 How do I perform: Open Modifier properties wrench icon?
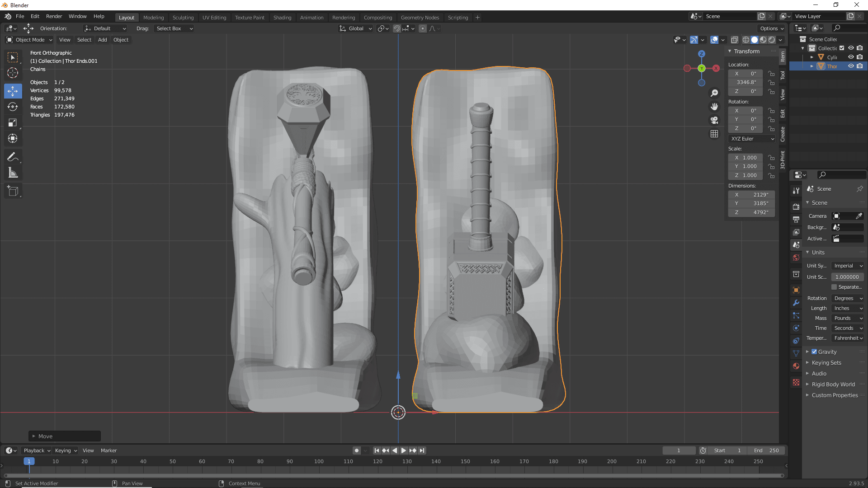796,303
